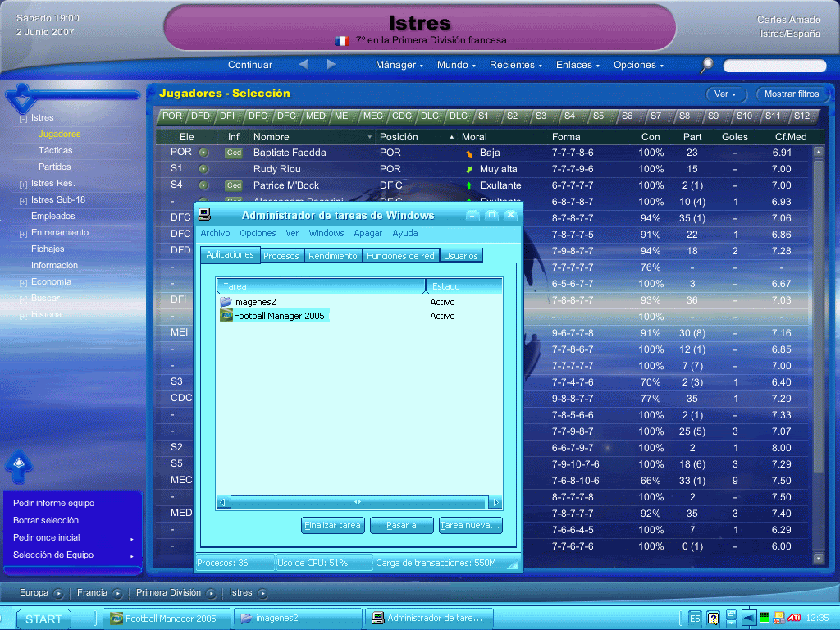
Task: Open the Mánager dropdown menu
Action: point(399,65)
